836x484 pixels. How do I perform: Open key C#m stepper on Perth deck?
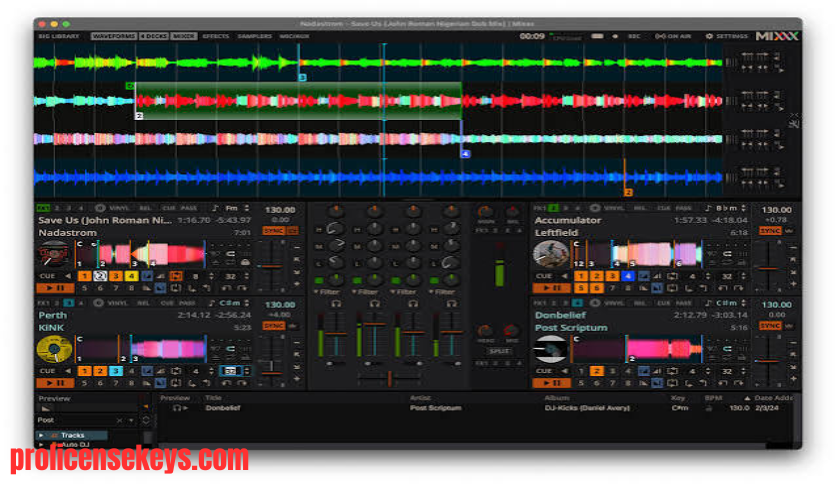[246, 303]
